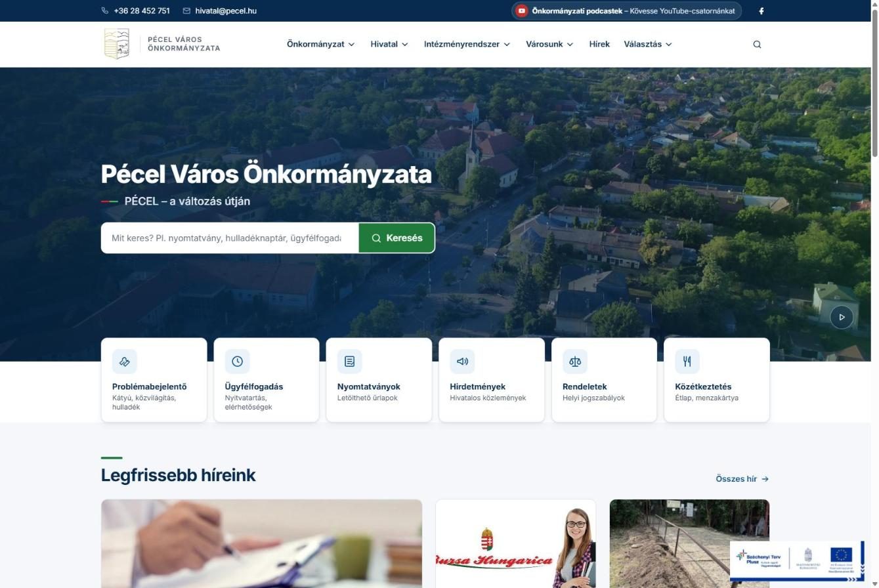This screenshot has width=879, height=588.
Task: Go to the Hírek page
Action: [599, 45]
